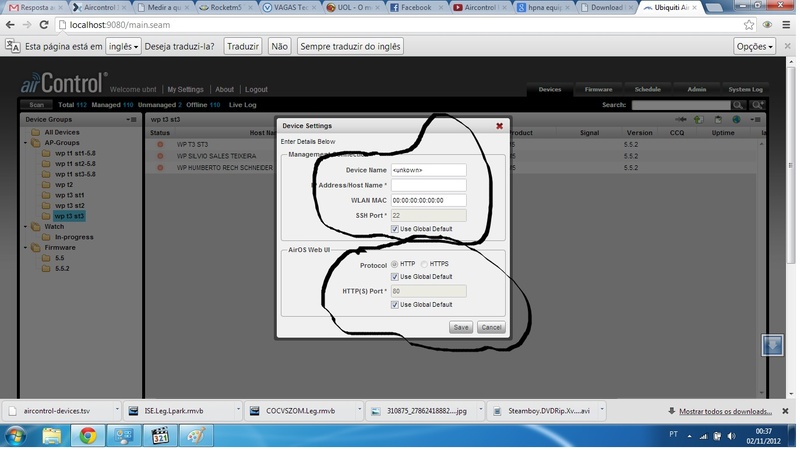Screen dimensions: 800x450
Task: Uncheck Protocol Use Global Default
Action: (396, 278)
